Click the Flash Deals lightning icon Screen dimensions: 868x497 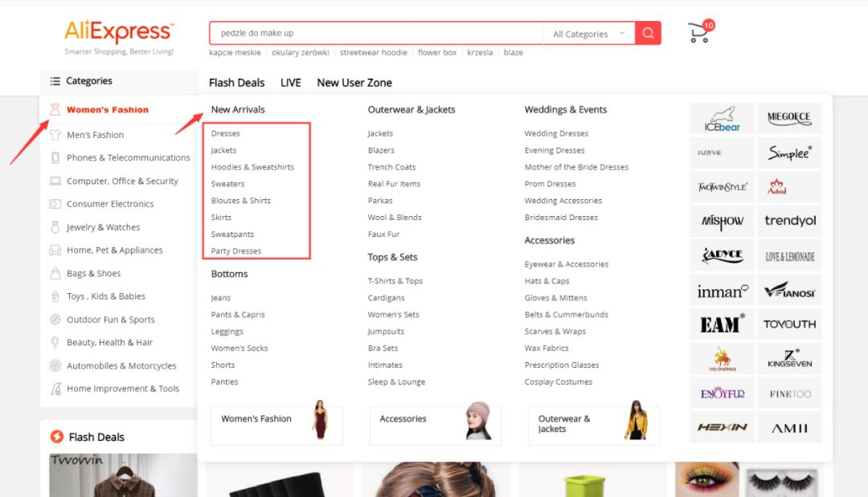(x=56, y=437)
